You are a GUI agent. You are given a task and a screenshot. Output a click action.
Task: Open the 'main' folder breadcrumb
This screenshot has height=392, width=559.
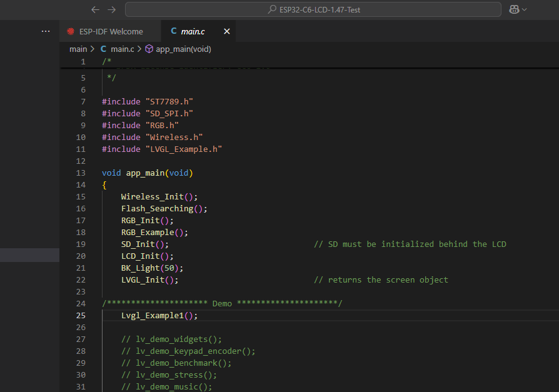78,49
